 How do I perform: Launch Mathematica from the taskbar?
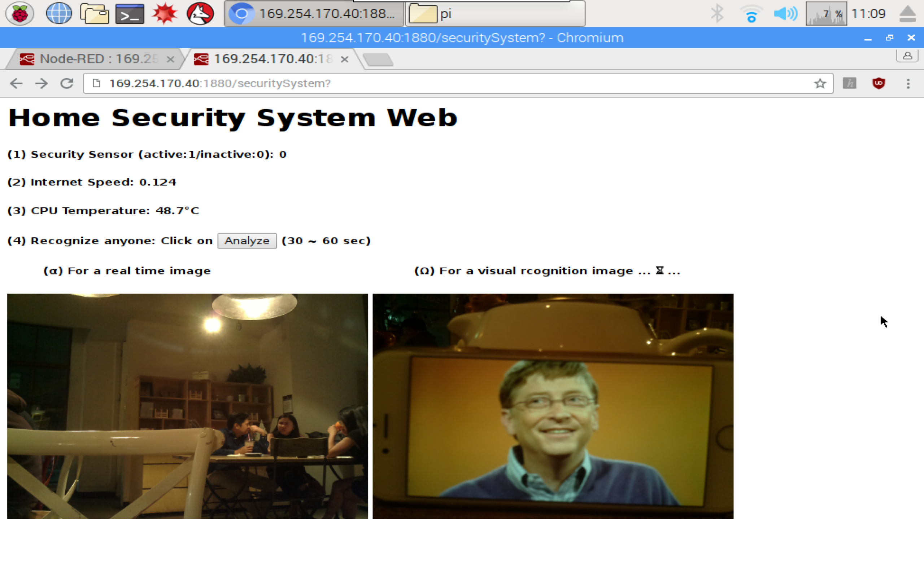165,13
